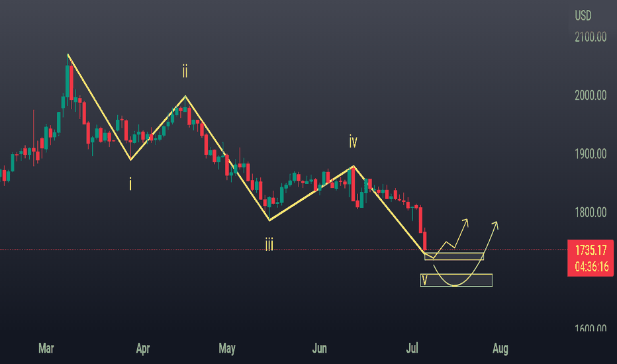Select the wave label iv
Image resolution: width=617 pixels, height=364 pixels.
pos(353,141)
